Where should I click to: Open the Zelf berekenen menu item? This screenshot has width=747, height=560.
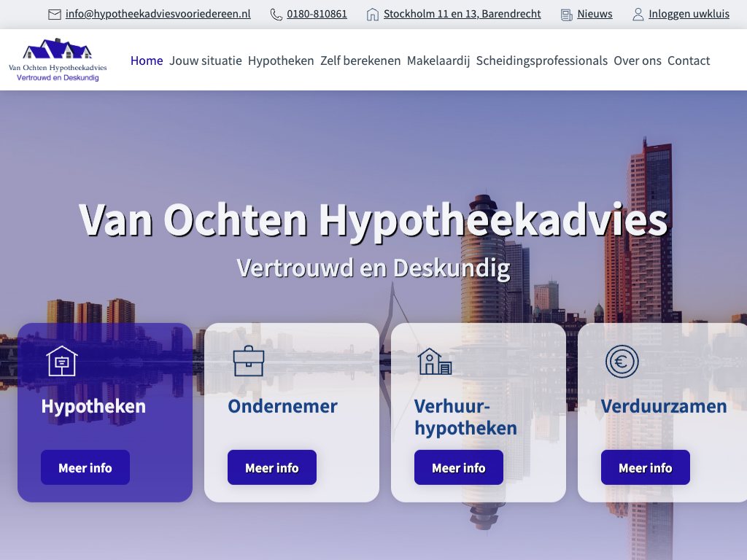pos(360,61)
